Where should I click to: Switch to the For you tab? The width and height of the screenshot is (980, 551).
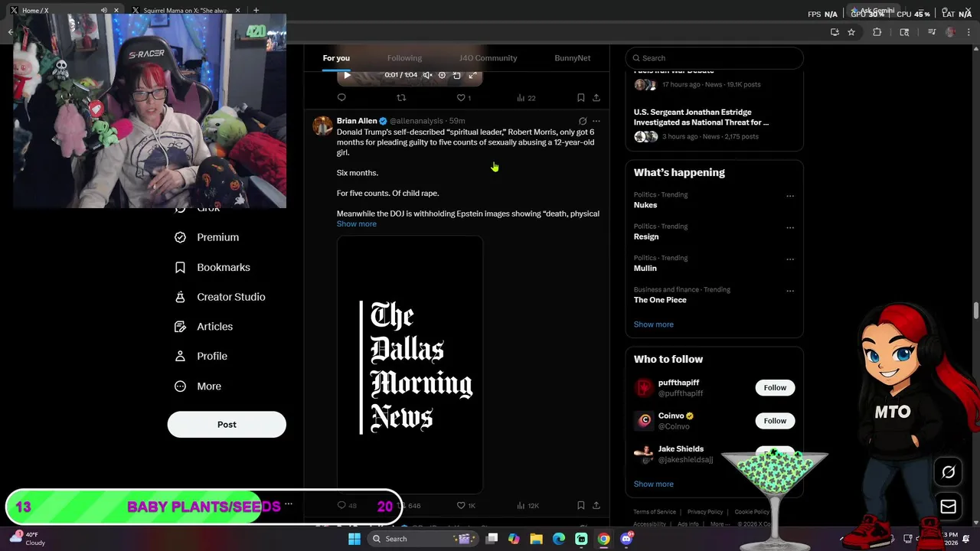coord(336,58)
